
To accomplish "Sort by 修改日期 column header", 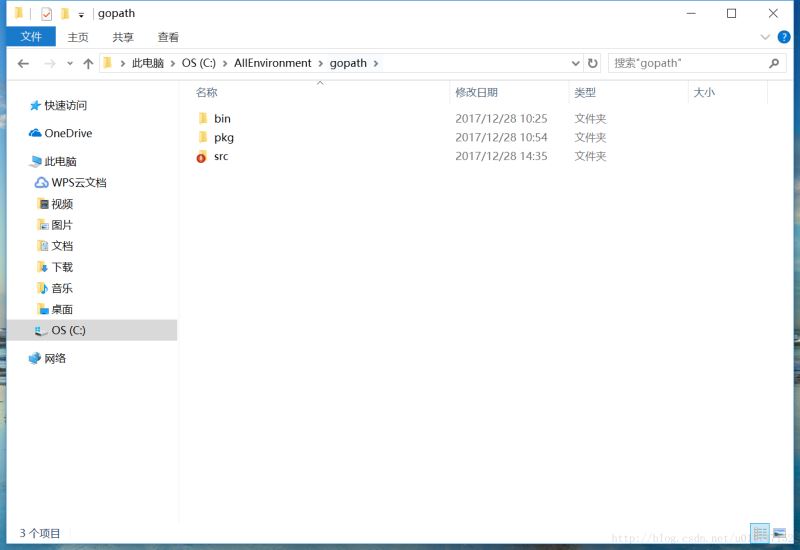I will point(476,92).
